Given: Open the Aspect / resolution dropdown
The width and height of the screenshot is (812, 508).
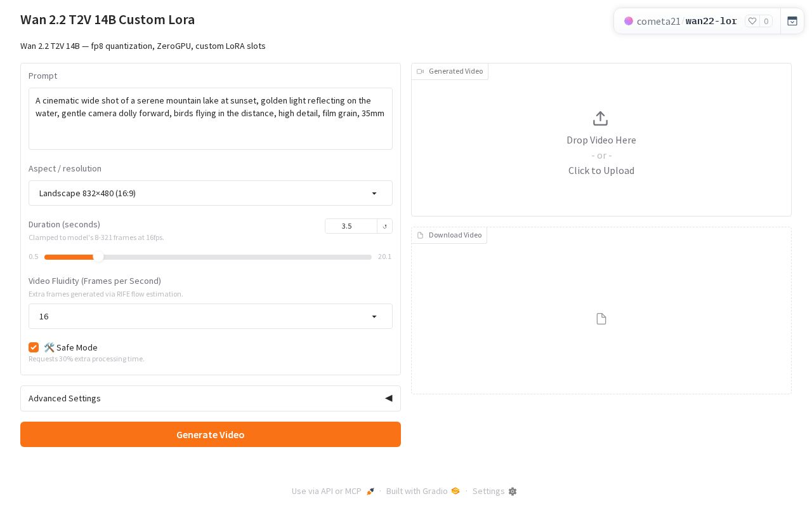Looking at the screenshot, I should pyautogui.click(x=211, y=193).
